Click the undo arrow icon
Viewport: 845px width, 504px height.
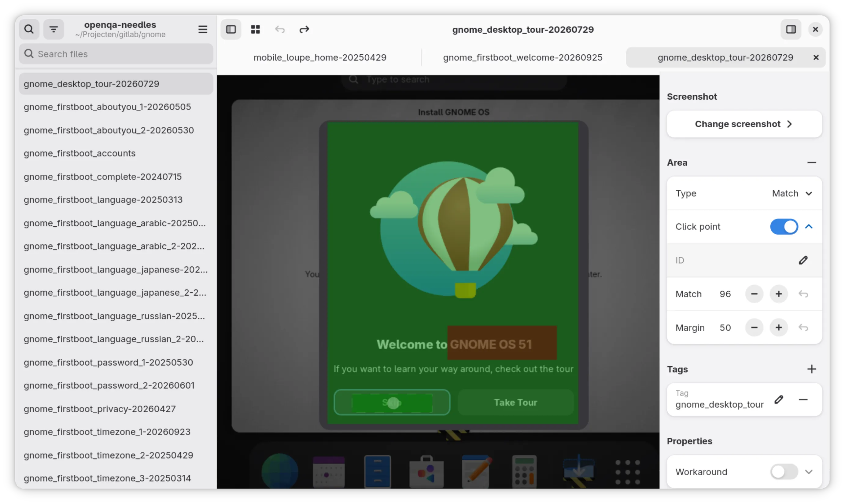pos(280,29)
